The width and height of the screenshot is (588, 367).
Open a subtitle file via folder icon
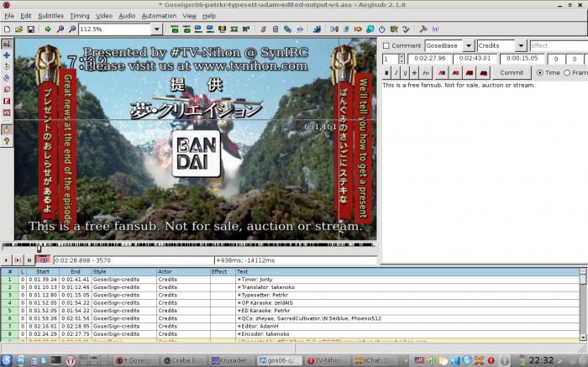pyautogui.click(x=18, y=29)
